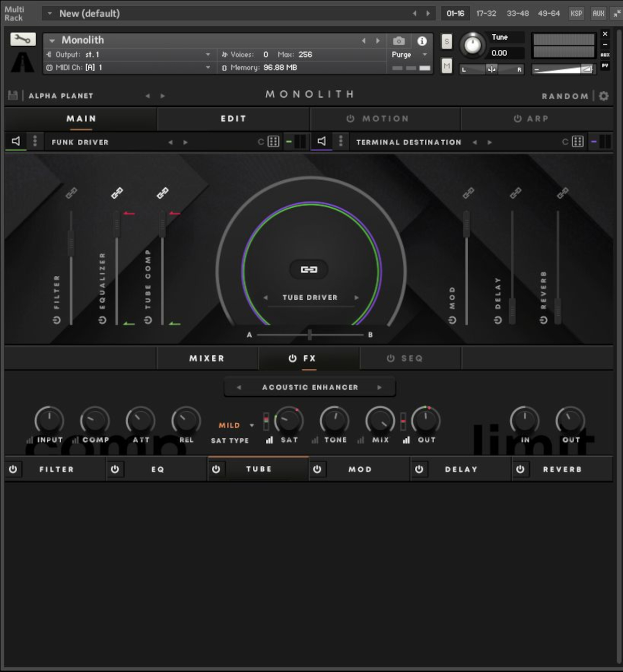Toggle the link icon above the Mod slider
This screenshot has width=623, height=672.
(x=468, y=193)
